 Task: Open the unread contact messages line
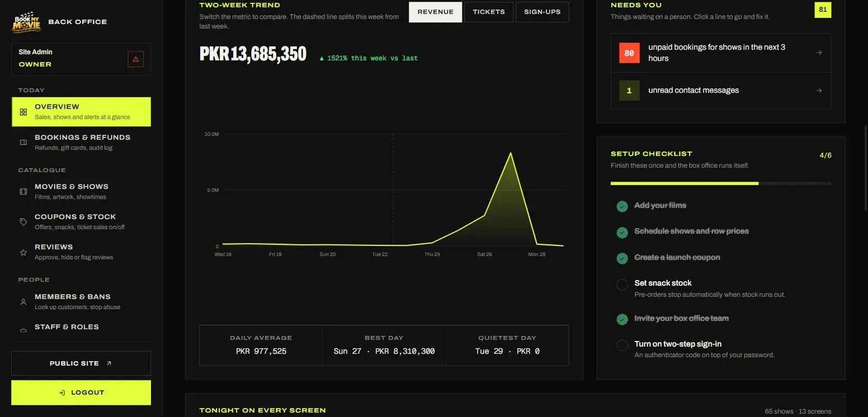pos(721,91)
